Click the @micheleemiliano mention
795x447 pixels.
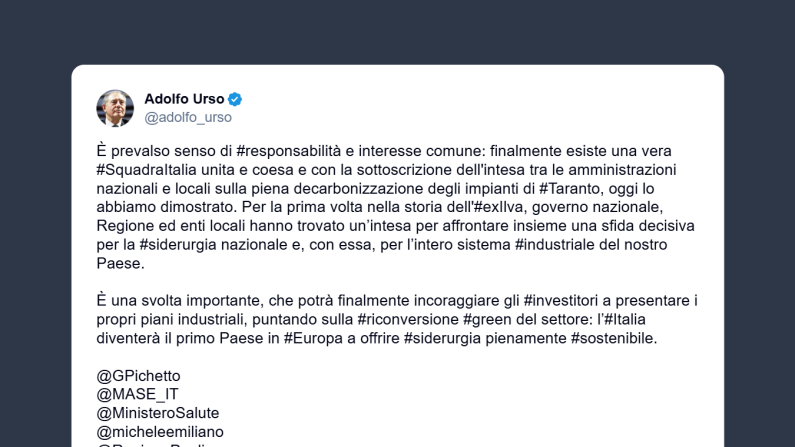click(160, 432)
